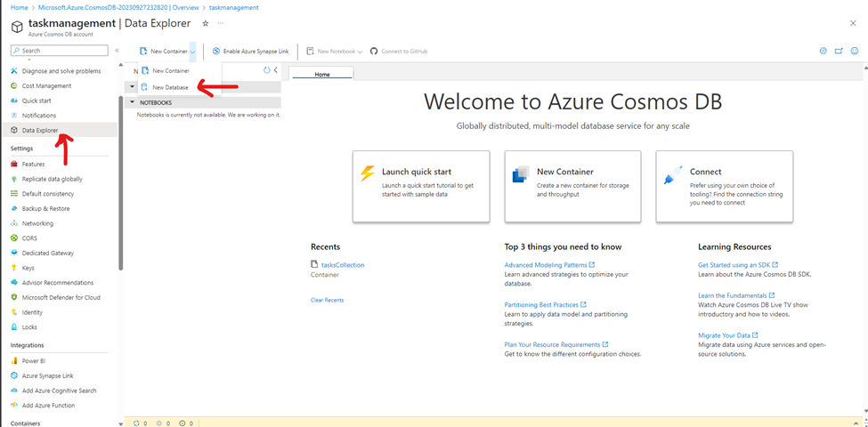
Task: Refresh the resource tree
Action: coord(267,70)
